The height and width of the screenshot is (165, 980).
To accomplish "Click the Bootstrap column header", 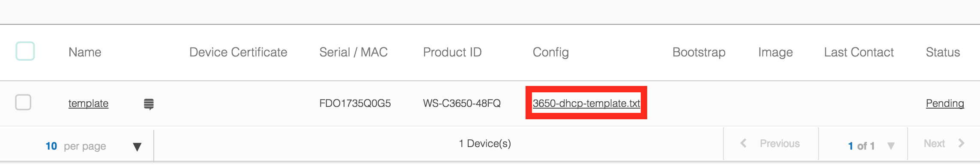I will [699, 52].
